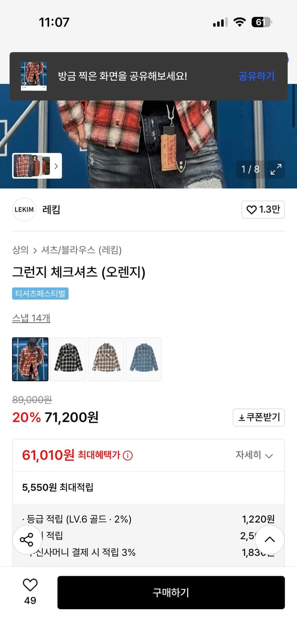The height and width of the screenshot is (644, 297).
Task: Open the fullscreen image expand icon
Action: (x=276, y=169)
